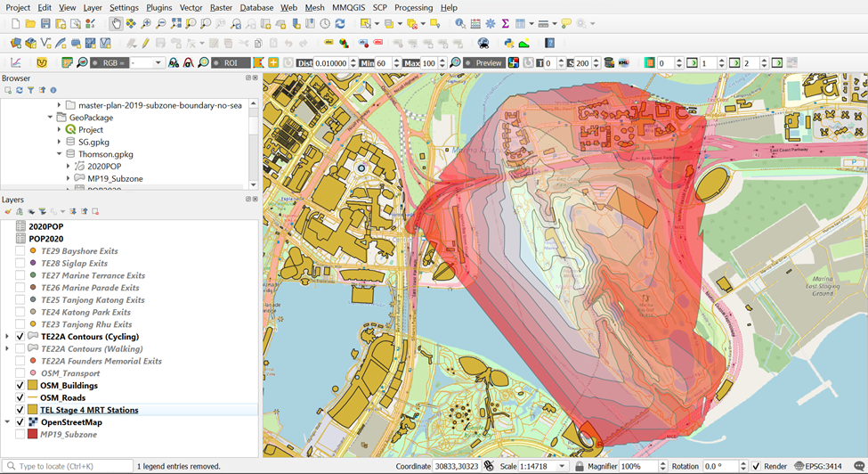Enable the TE29 Bayshore Exits layer

coord(20,251)
